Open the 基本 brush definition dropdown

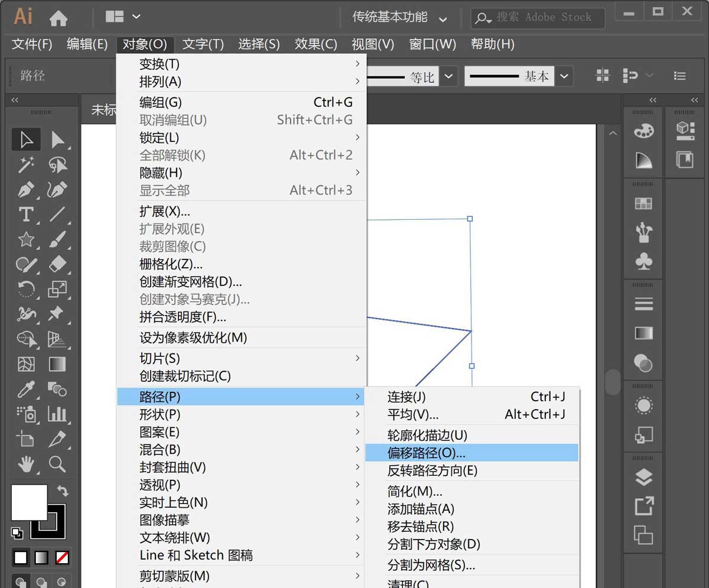click(565, 76)
